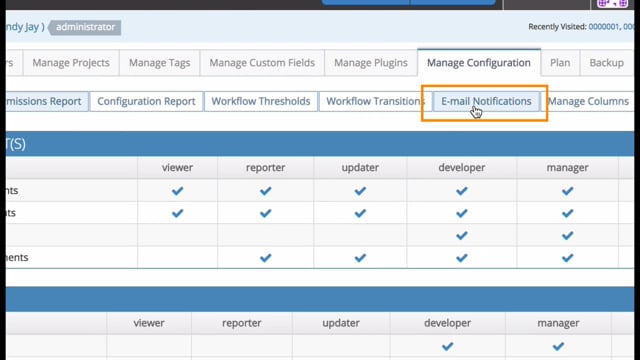Image resolution: width=640 pixels, height=360 pixels.
Task: Open the Backup tab
Action: tap(607, 63)
